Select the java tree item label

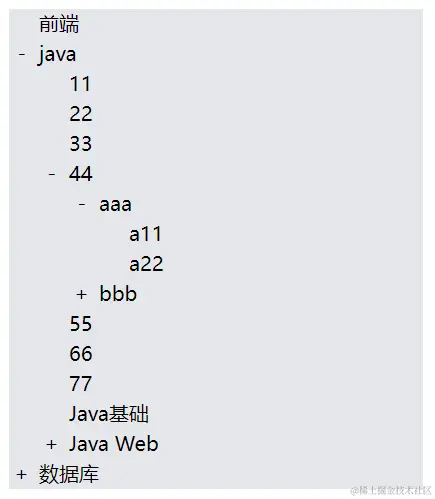(x=57, y=55)
